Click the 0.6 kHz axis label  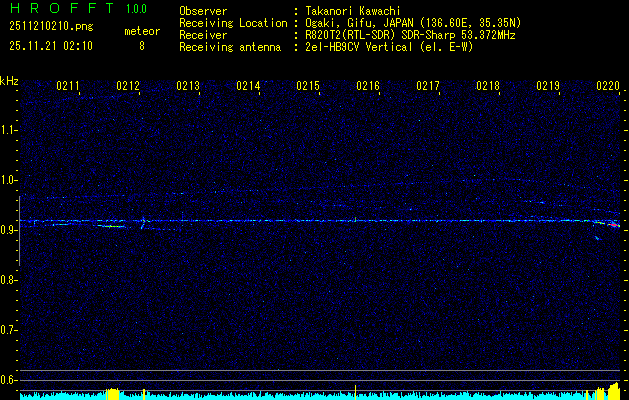click(8, 380)
